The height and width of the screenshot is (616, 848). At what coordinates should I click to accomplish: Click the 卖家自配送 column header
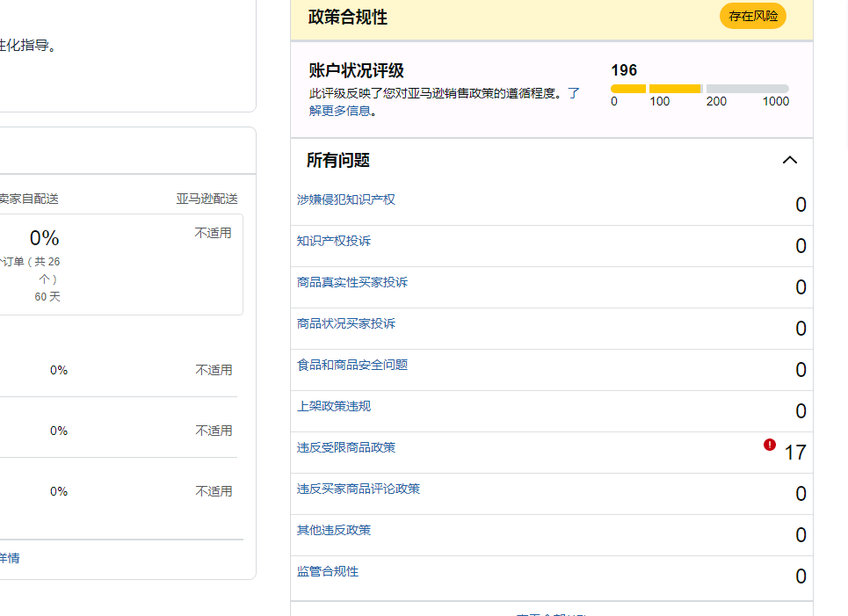click(28, 199)
